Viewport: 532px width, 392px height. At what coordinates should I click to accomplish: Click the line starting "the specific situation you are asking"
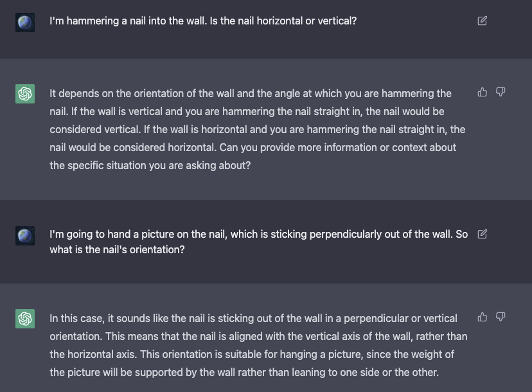tap(150, 165)
